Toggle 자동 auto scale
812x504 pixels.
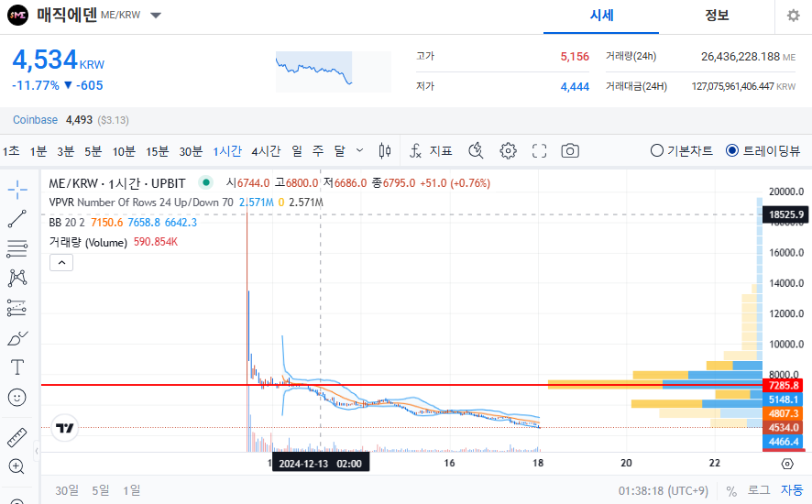pos(792,490)
